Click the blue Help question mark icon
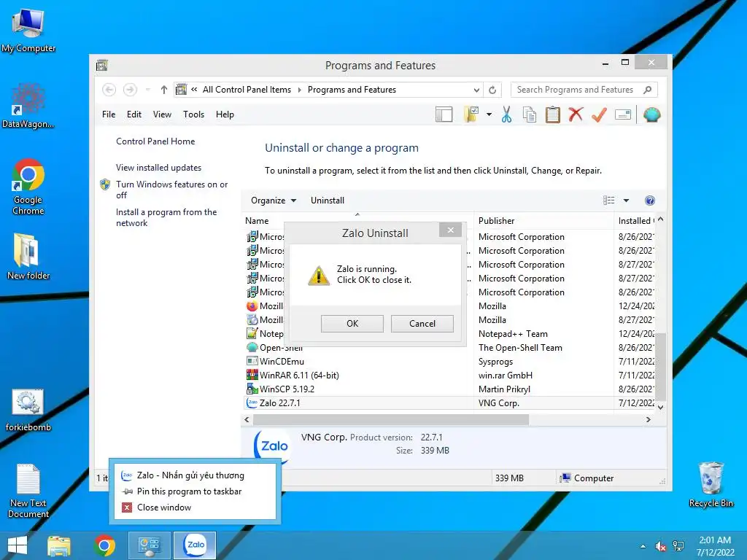747x560 pixels. point(650,201)
